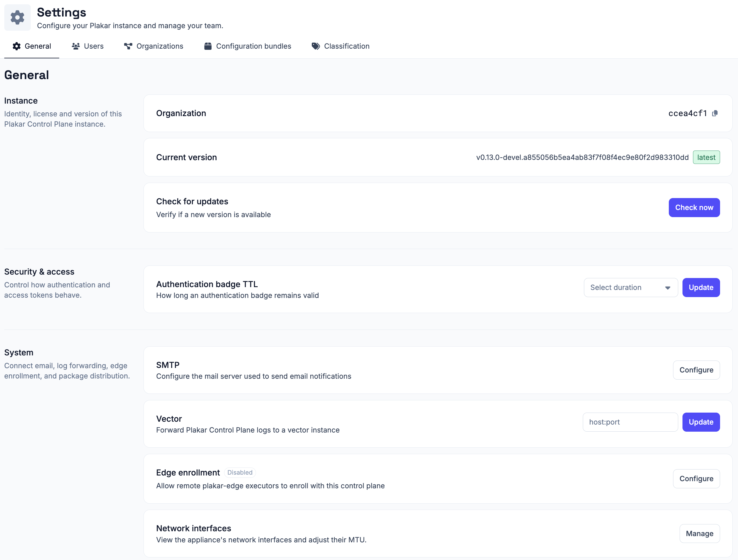Image resolution: width=738 pixels, height=560 pixels.
Task: Update the Vector log forwarding
Action: [x=701, y=422]
